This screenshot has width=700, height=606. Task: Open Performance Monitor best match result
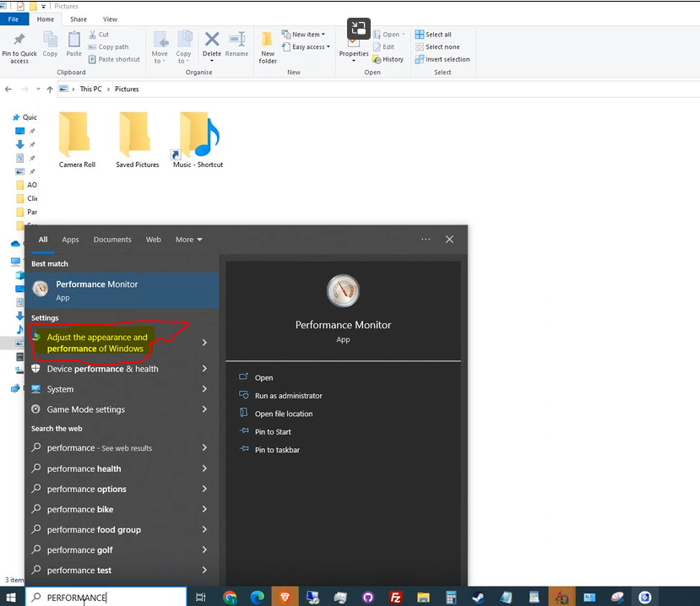point(96,289)
